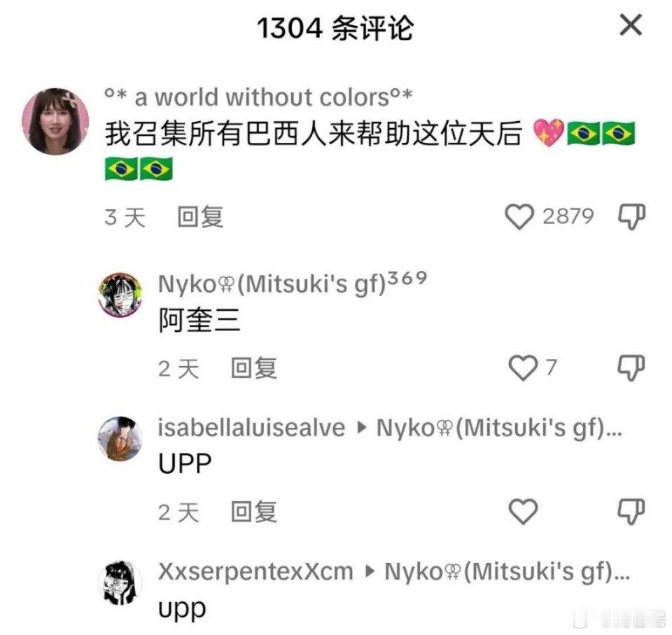Open a world without colors avatar
The width and height of the screenshot is (672, 635).
click(x=55, y=121)
